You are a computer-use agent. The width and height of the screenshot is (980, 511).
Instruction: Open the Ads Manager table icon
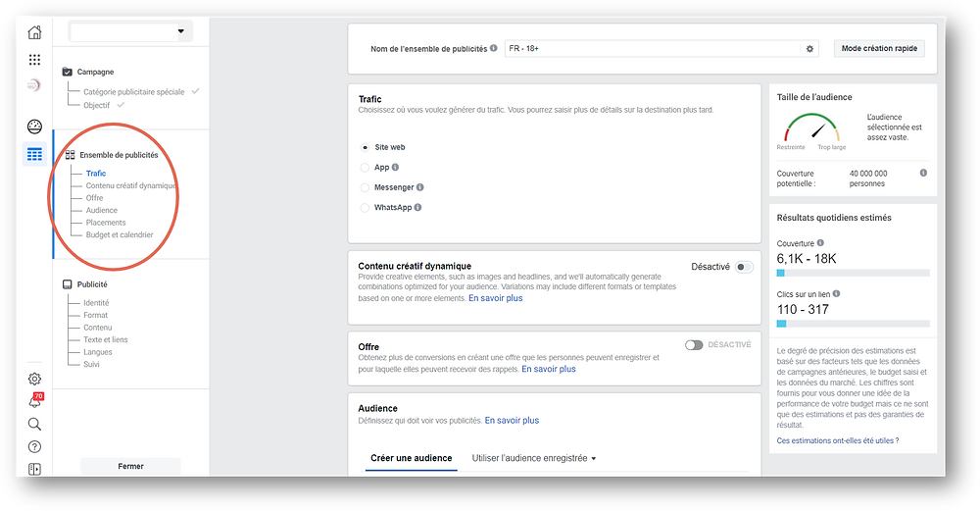[x=35, y=154]
